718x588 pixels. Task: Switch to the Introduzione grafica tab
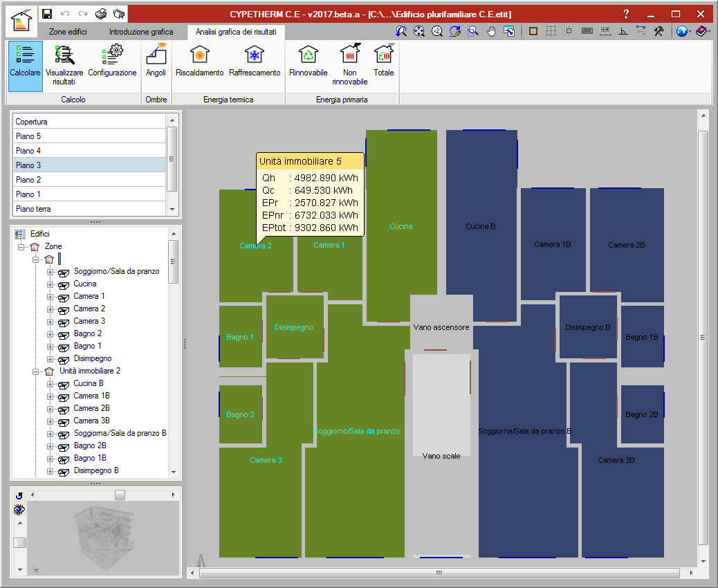click(x=141, y=32)
